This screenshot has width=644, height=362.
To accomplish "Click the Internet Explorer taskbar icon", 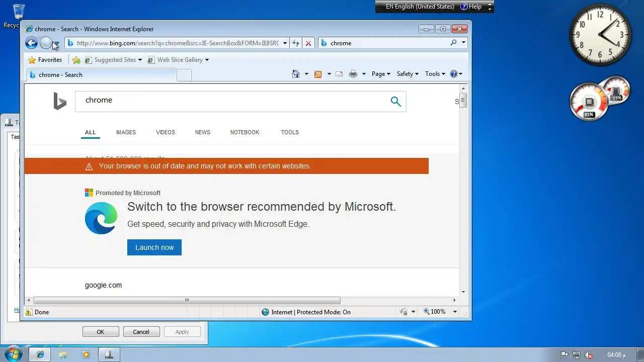I will click(x=40, y=354).
